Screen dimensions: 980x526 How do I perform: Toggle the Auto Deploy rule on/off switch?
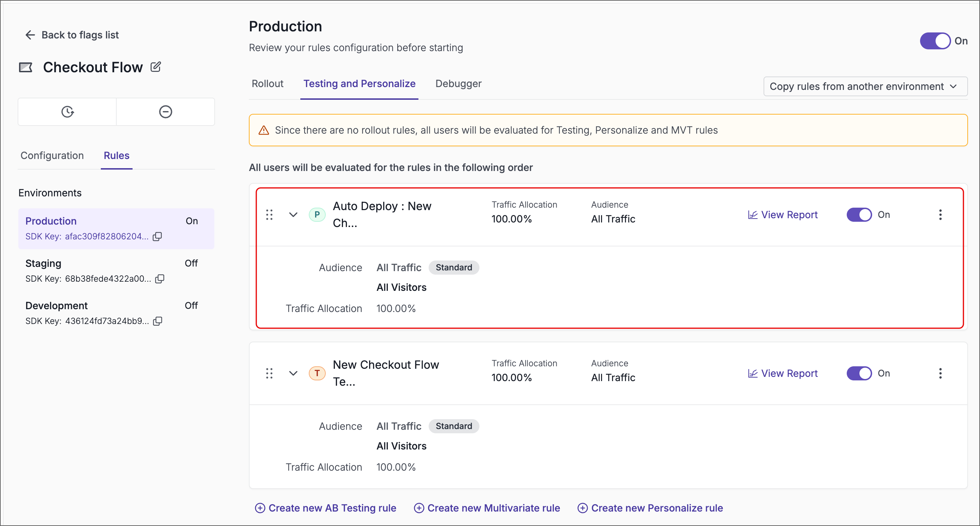(859, 215)
